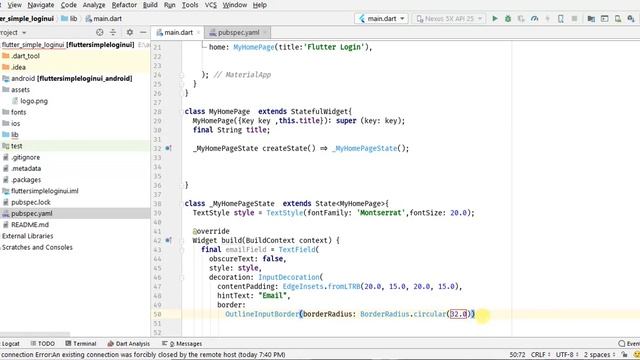Open the VCS menu
This screenshot has height=360, width=640.
[x=211, y=5]
